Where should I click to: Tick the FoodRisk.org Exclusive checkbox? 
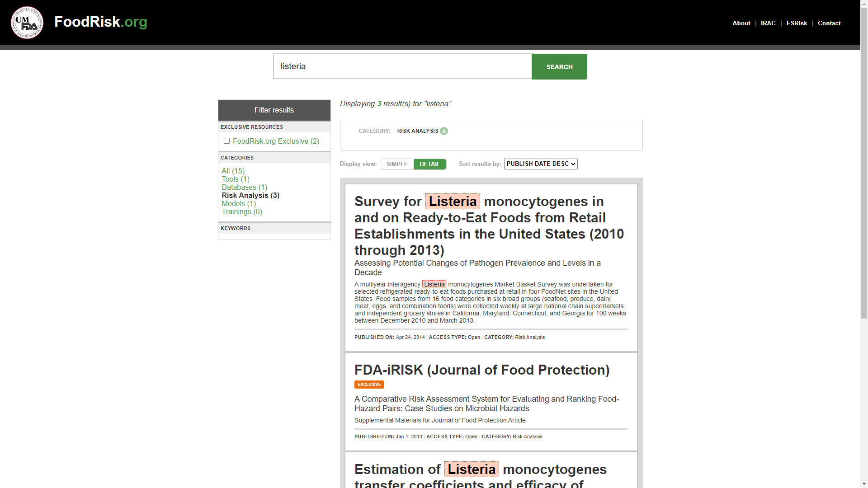click(x=226, y=141)
